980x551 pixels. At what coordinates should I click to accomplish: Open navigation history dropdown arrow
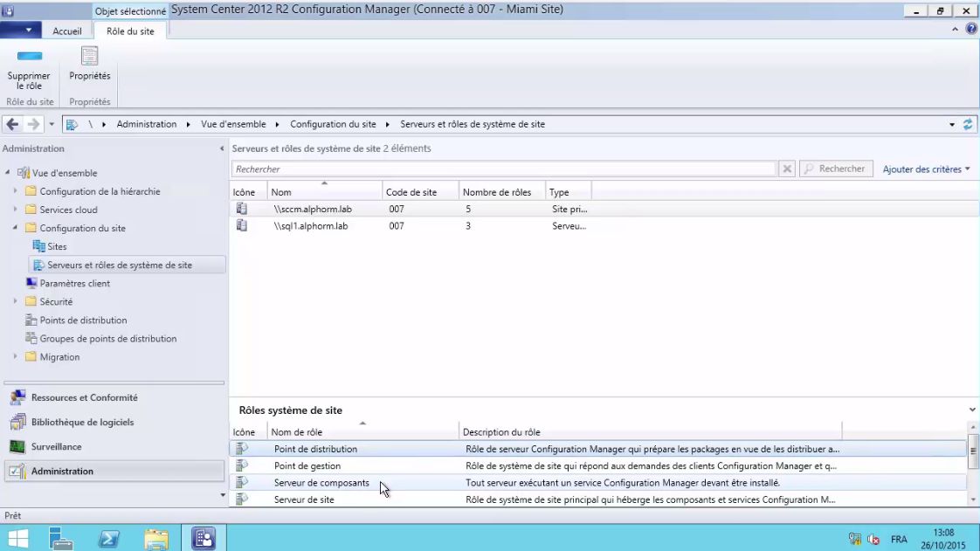tap(52, 124)
